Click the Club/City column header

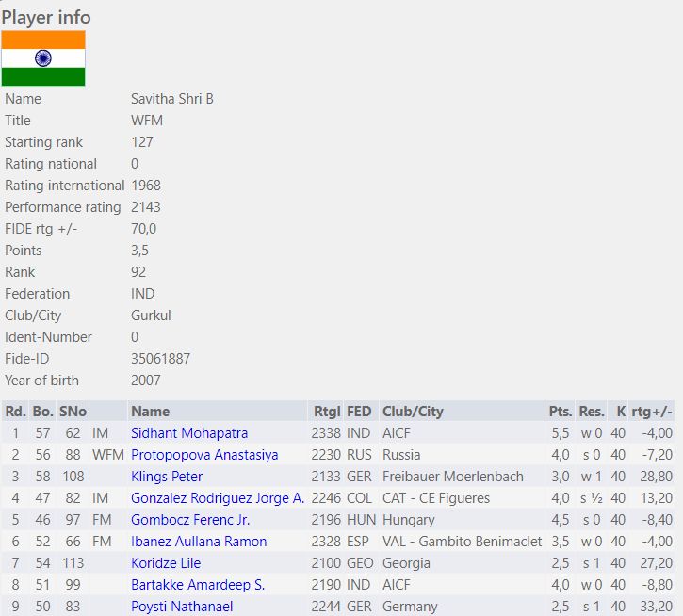[x=413, y=412]
